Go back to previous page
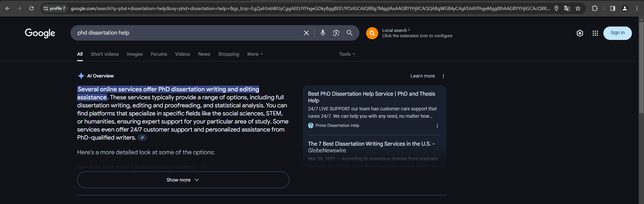The width and height of the screenshot is (644, 204). (x=7, y=8)
